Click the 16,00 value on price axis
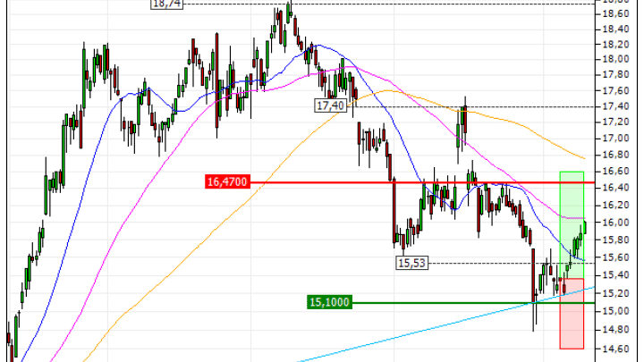644x362 pixels. 615,223
